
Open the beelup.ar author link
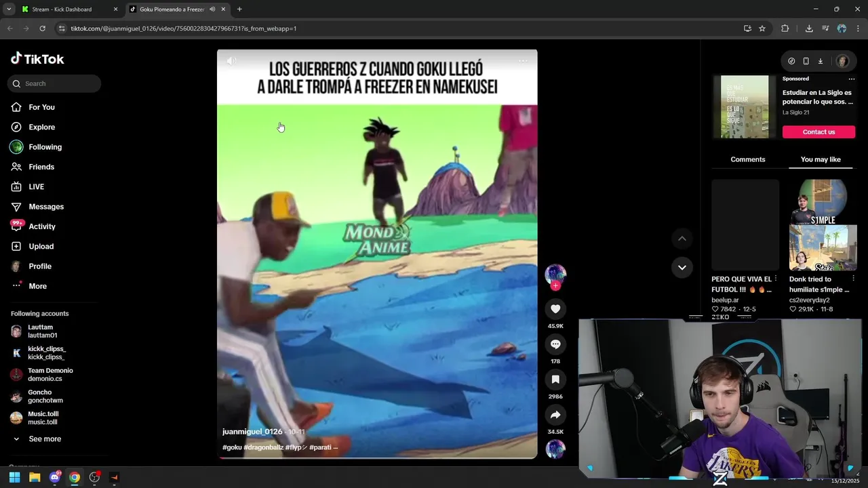(x=725, y=300)
